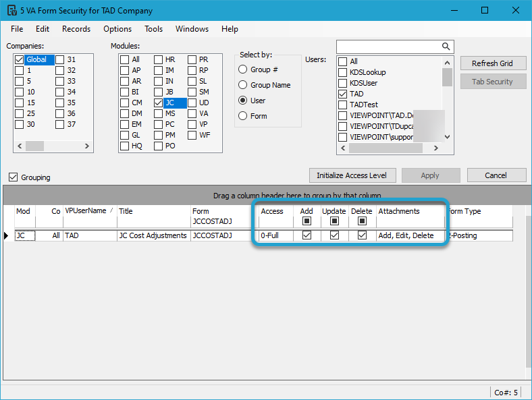
Task: Toggle the Grouping checkbox
Action: [14, 177]
